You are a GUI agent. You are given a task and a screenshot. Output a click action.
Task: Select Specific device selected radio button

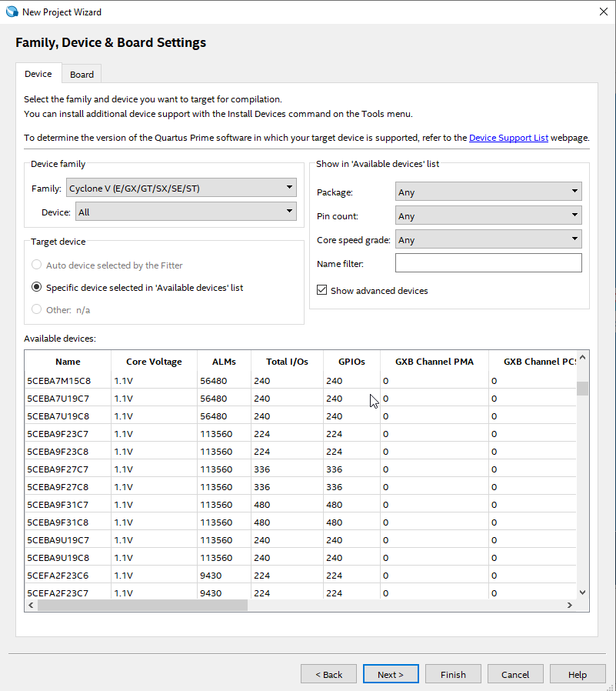[36, 287]
